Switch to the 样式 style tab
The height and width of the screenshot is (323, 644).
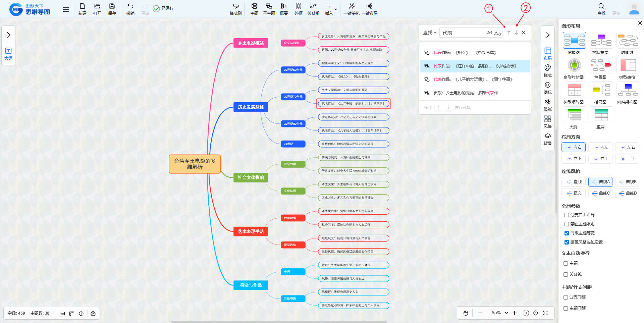coord(547,70)
